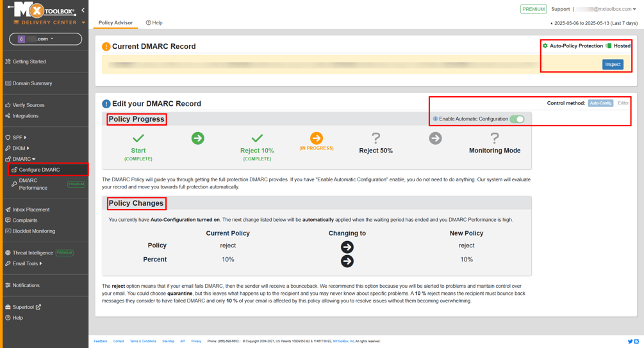Click the Auto-Policy Protection gear icon

pos(545,46)
